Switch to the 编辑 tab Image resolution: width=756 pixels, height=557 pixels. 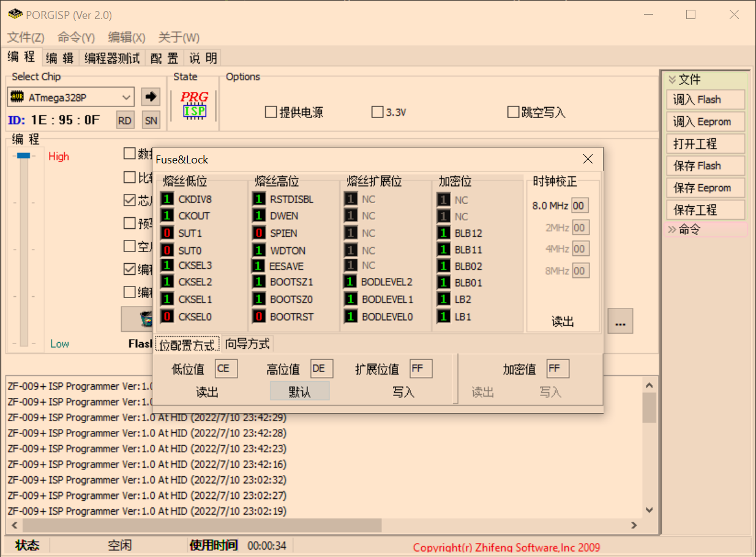(x=60, y=58)
